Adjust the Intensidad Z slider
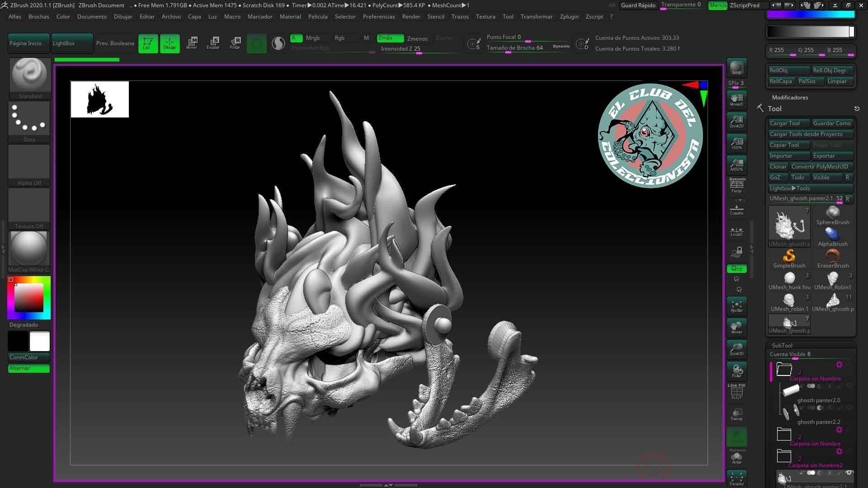Screen dimensions: 868x488 pyautogui.click(x=419, y=49)
